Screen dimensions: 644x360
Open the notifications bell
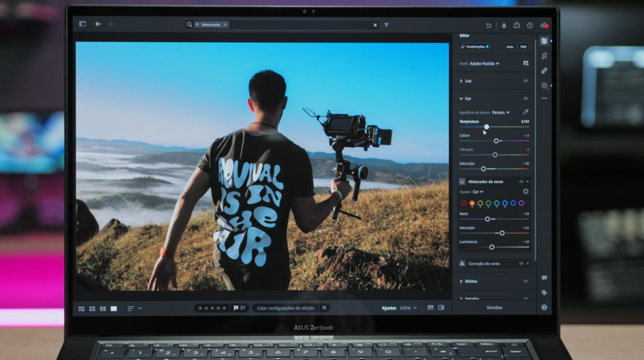tap(504, 26)
